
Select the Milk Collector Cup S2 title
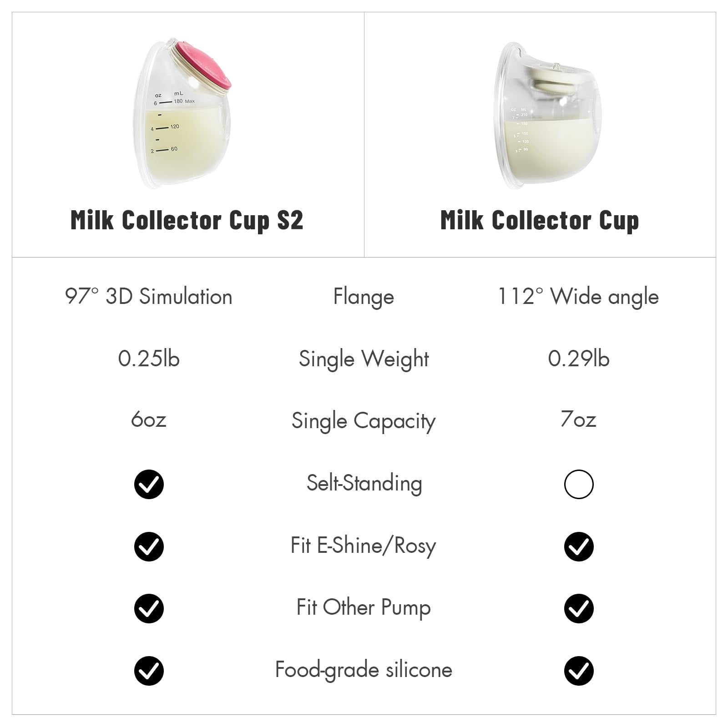pyautogui.click(x=187, y=220)
